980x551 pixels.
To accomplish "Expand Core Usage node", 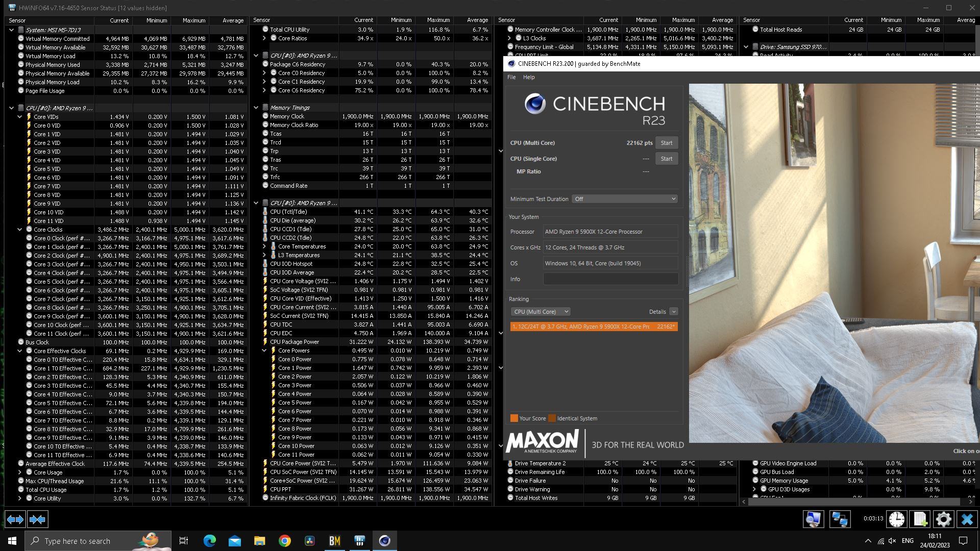I will tap(20, 472).
